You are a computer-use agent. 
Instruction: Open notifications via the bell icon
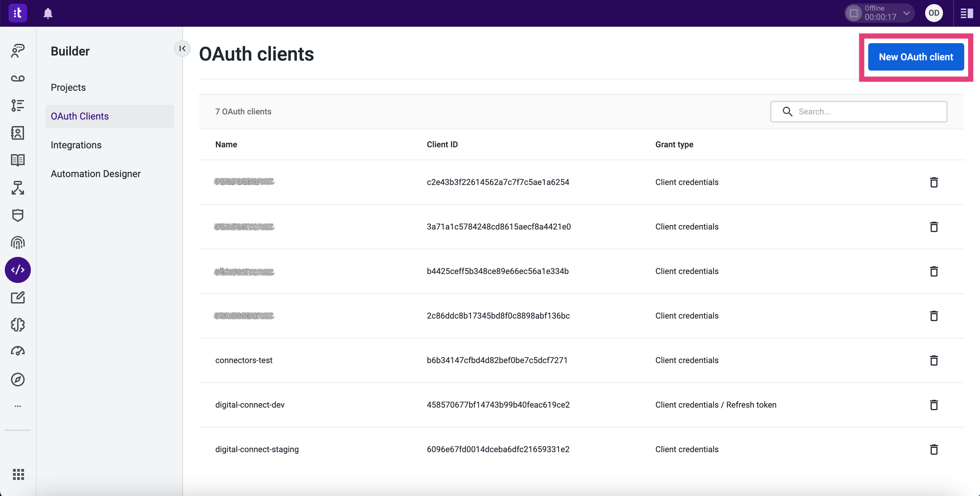click(48, 13)
